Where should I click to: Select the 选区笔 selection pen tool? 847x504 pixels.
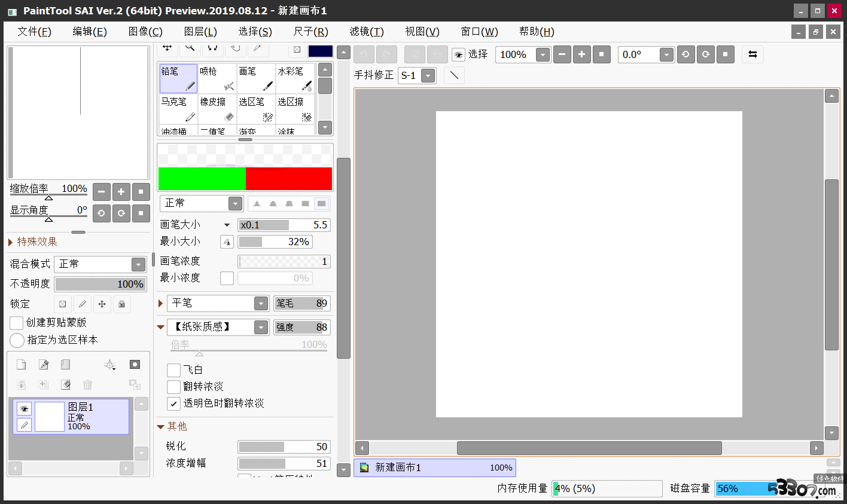click(256, 109)
